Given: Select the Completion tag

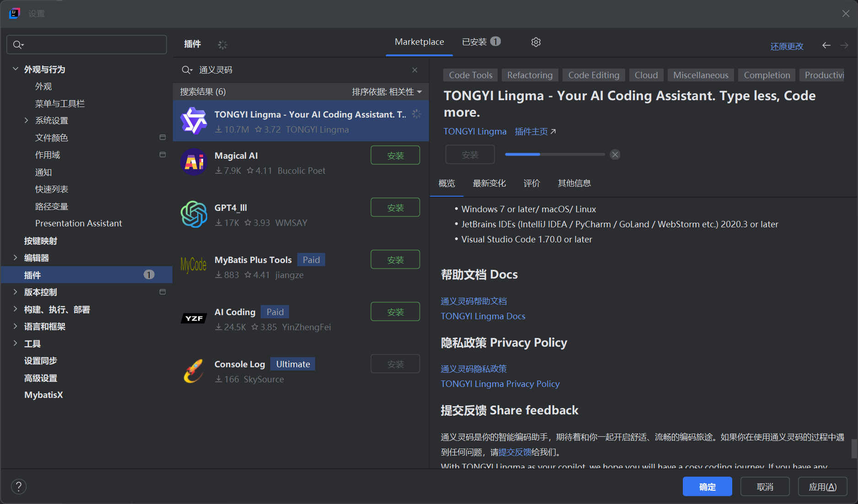Looking at the screenshot, I should (x=767, y=75).
